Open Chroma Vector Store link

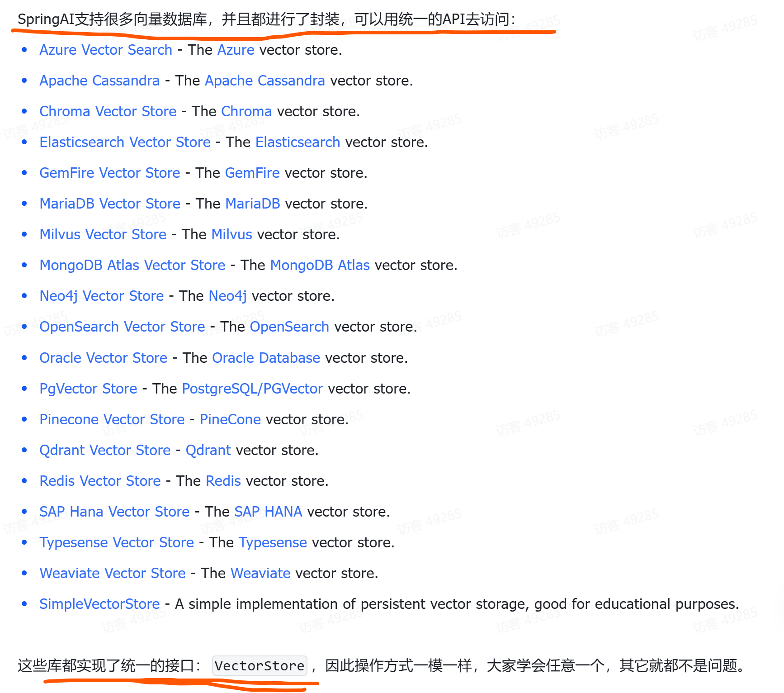tap(108, 111)
